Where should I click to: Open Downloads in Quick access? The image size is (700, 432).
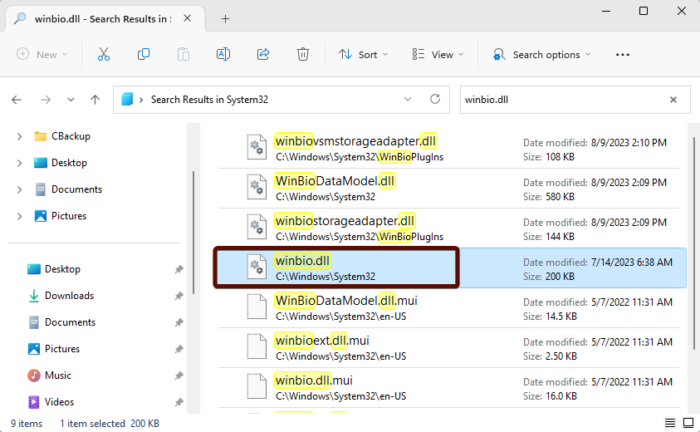tap(68, 296)
